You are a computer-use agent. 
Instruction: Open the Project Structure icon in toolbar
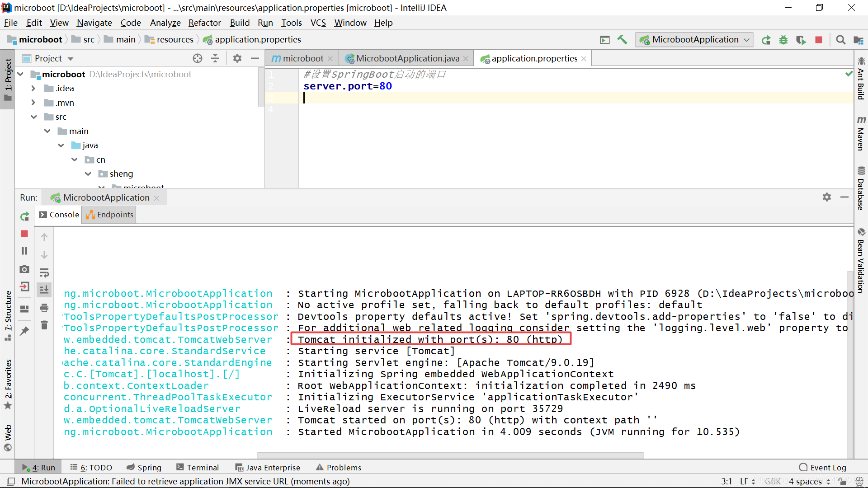click(x=858, y=40)
